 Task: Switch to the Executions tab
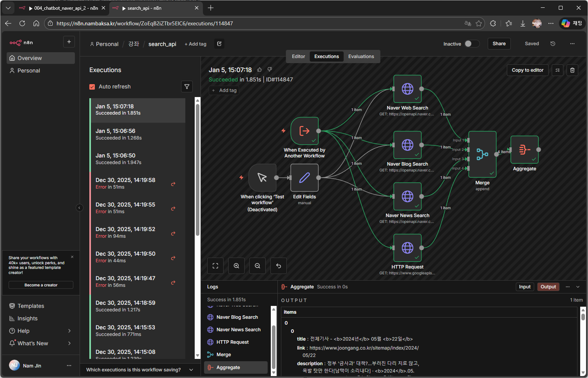tap(327, 57)
